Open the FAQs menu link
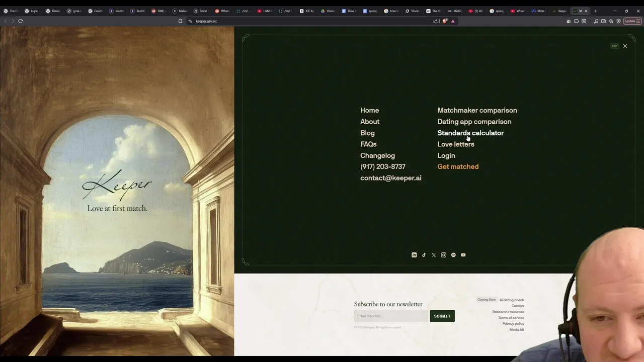 368,144
